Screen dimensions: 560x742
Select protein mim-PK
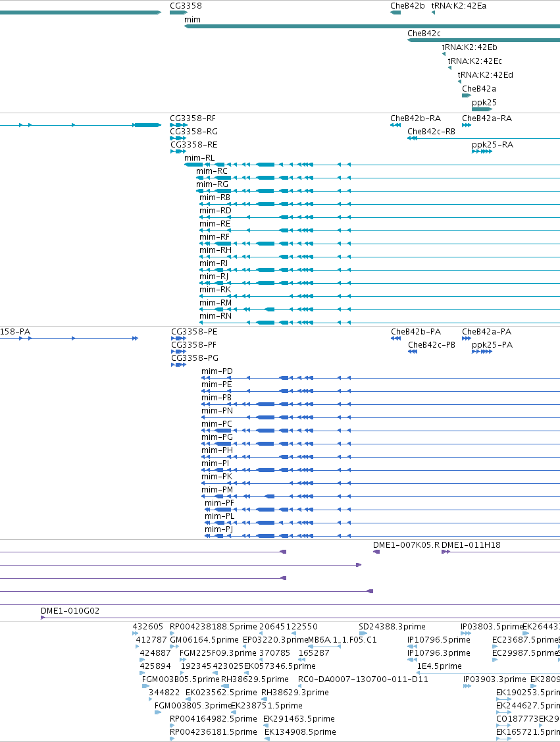(216, 477)
